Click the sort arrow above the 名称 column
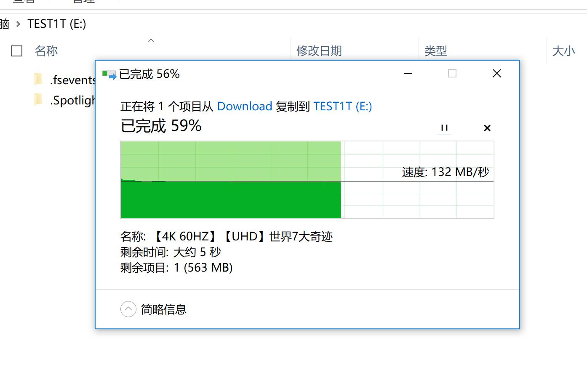The width and height of the screenshot is (587, 392). coord(151,40)
